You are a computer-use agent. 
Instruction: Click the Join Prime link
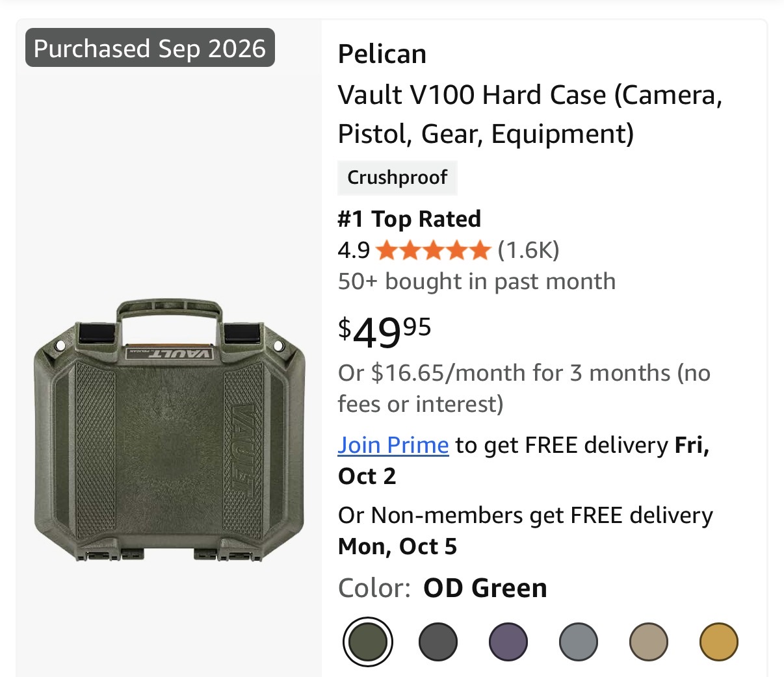click(393, 445)
